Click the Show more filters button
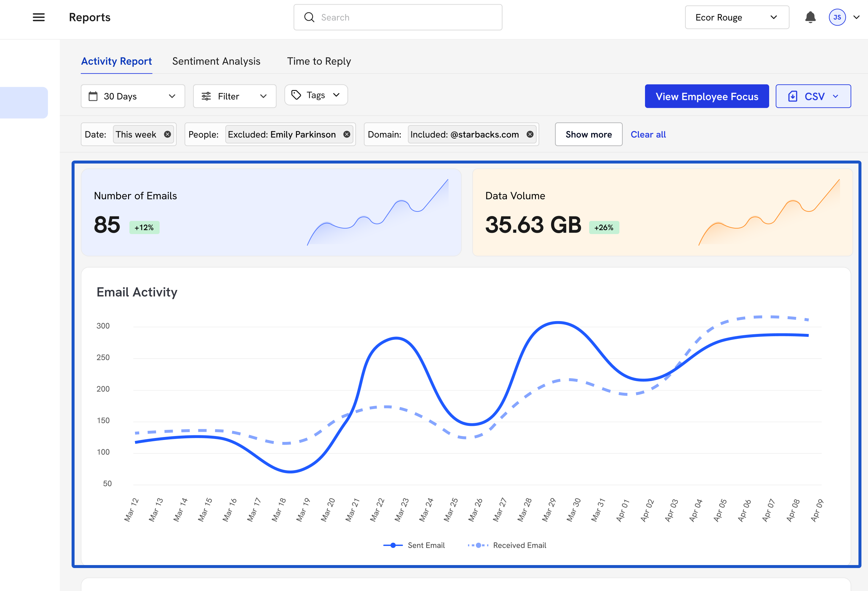This screenshot has height=591, width=868. [588, 134]
